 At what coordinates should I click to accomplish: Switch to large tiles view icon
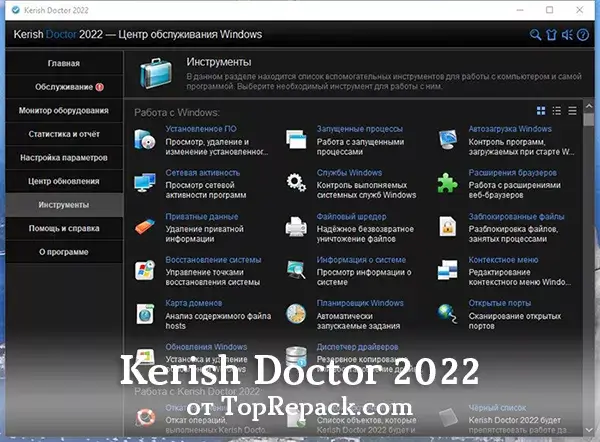[x=541, y=111]
